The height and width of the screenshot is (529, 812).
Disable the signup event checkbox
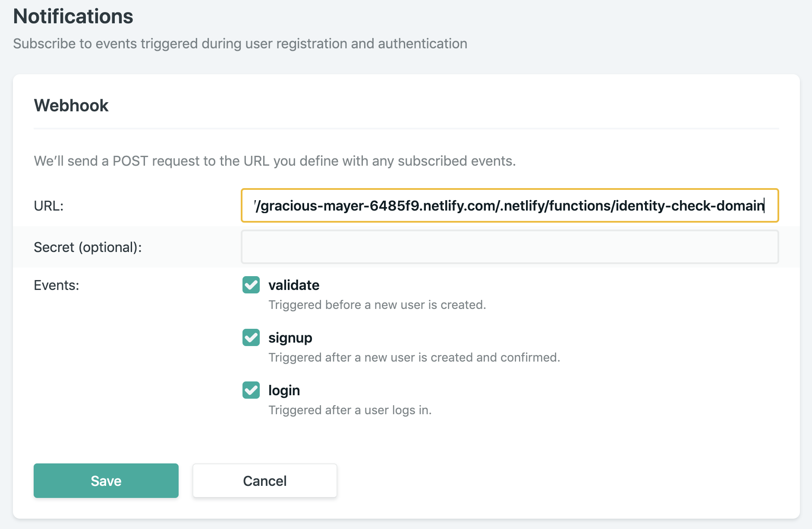tap(251, 338)
